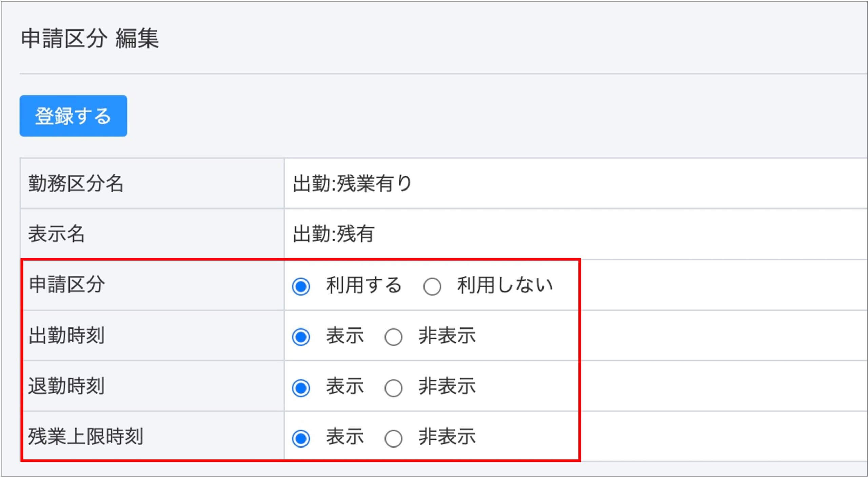Click the 申請区分 row label in table

point(67,284)
